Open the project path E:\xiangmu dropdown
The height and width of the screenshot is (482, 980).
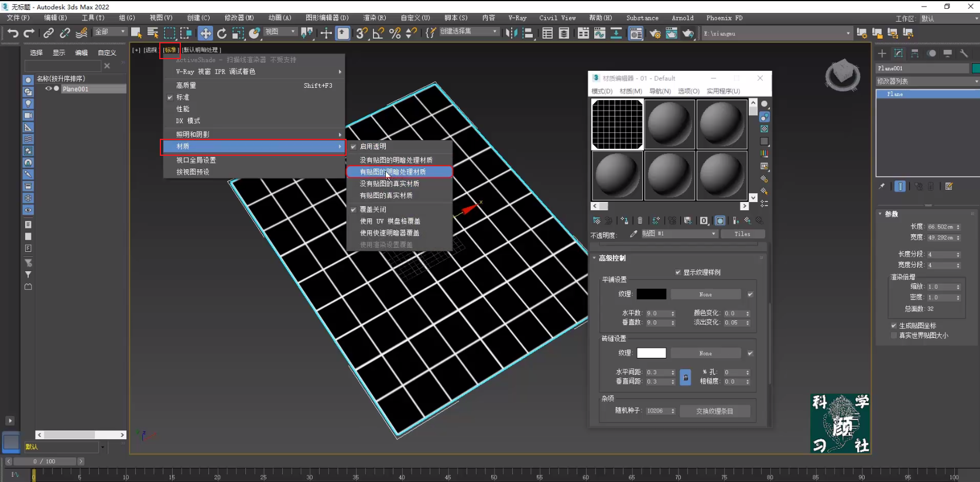pos(777,33)
